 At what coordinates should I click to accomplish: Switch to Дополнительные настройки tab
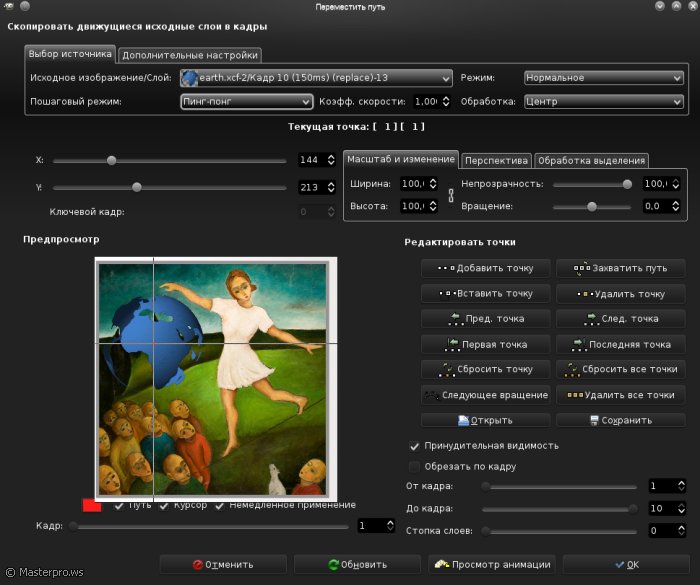(190, 55)
